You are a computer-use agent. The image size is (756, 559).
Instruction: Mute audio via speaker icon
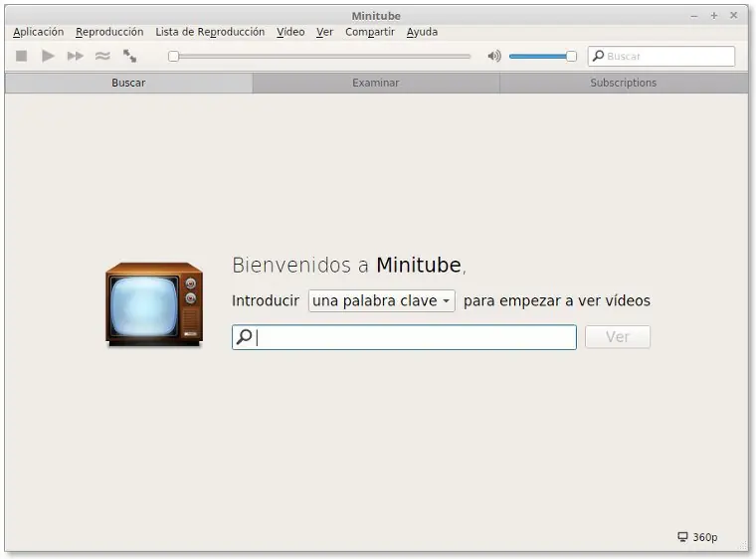click(494, 56)
